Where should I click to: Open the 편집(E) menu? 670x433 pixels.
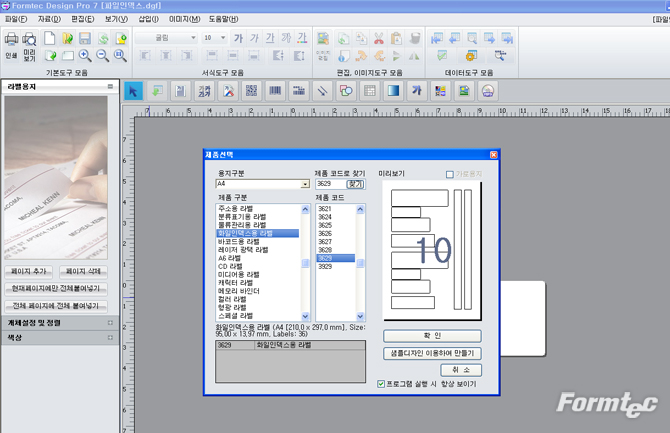(82, 19)
